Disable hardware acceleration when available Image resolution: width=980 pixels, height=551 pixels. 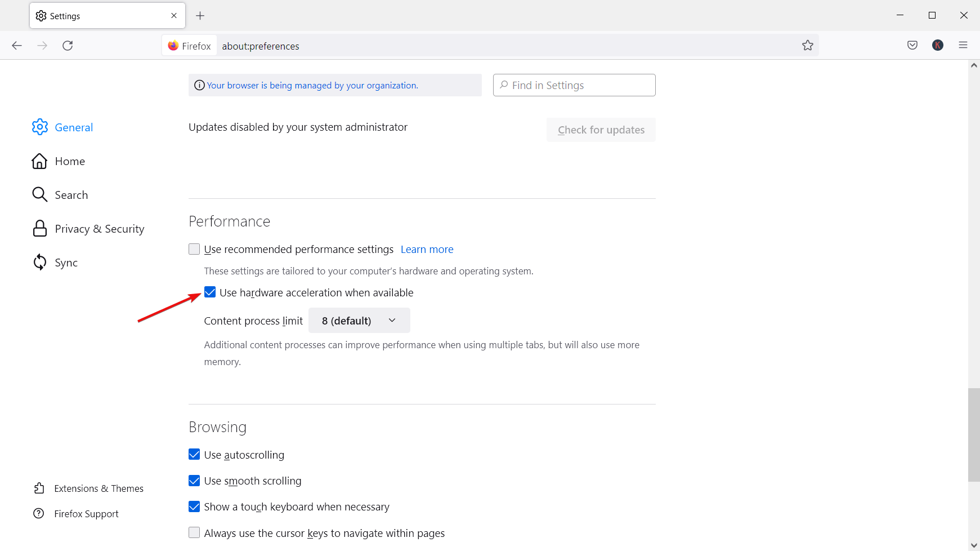[210, 292]
